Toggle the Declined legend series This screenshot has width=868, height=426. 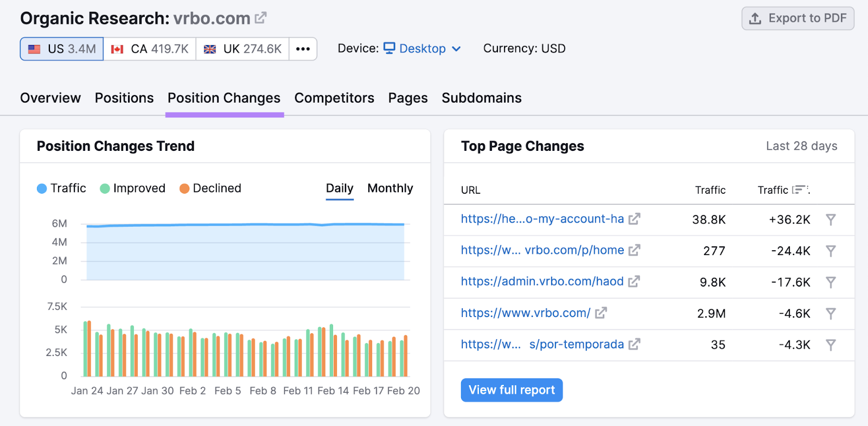pyautogui.click(x=210, y=188)
